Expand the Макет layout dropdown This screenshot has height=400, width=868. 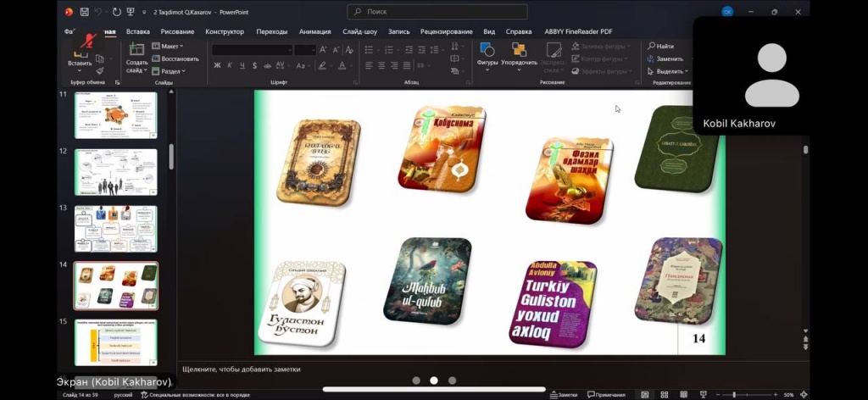[168, 46]
